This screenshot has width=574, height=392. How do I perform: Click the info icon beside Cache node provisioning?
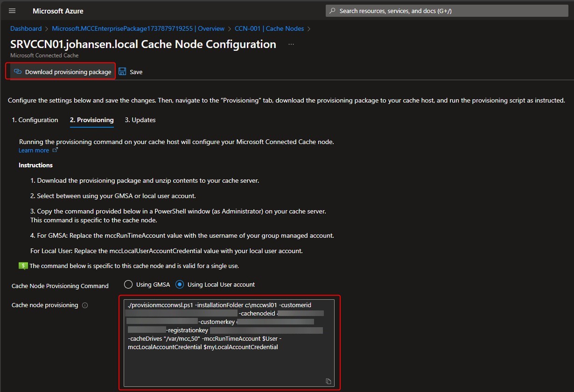[85, 305]
